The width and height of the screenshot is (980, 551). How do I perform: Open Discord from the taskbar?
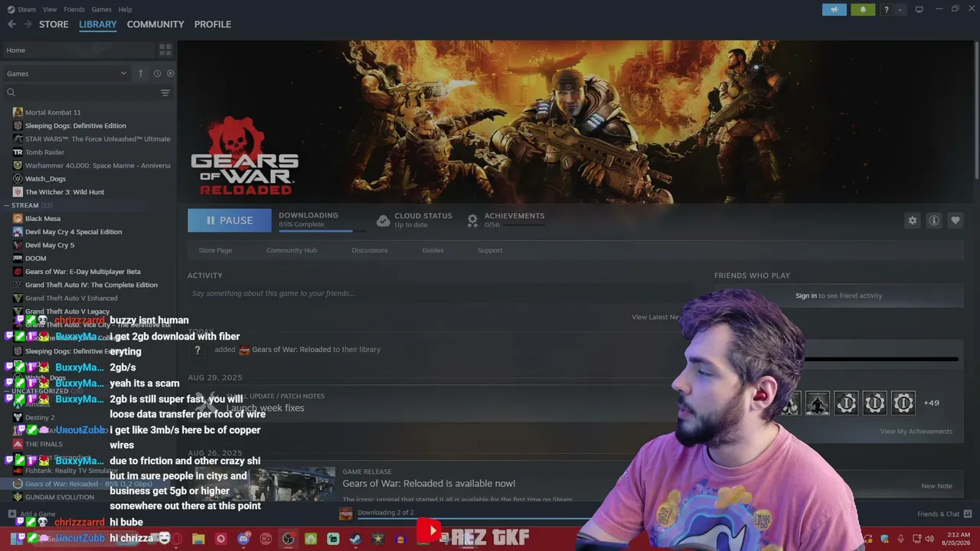(243, 540)
